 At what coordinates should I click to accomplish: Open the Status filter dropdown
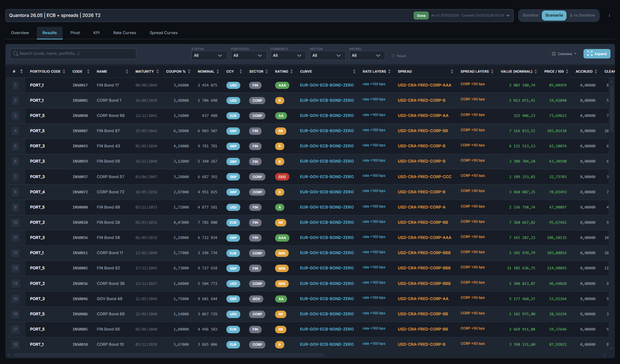tap(208, 55)
